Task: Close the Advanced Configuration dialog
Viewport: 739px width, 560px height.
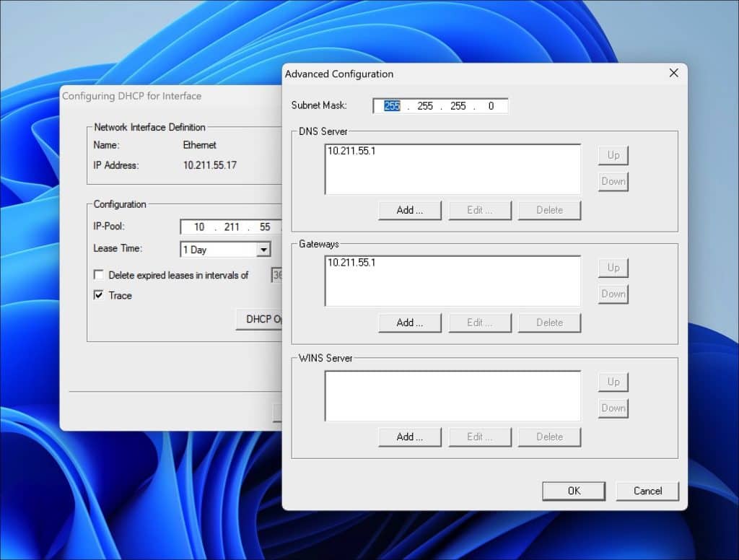Action: (673, 73)
